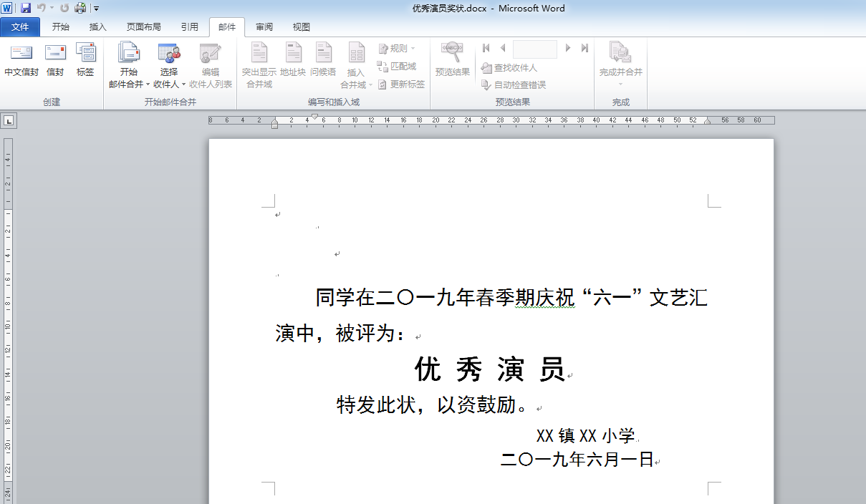Select the 邮件 ribbon tab
The width and height of the screenshot is (866, 504).
pos(227,27)
